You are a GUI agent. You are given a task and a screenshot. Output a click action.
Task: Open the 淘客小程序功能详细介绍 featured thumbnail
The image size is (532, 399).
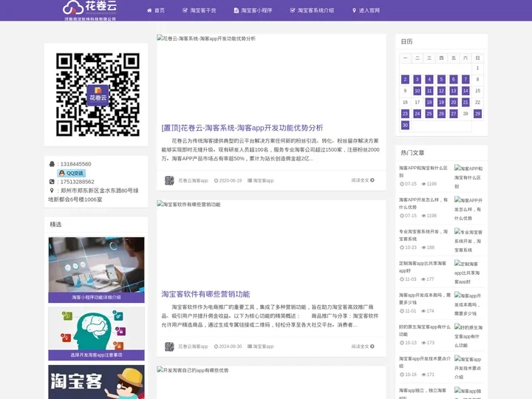pyautogui.click(x=96, y=270)
